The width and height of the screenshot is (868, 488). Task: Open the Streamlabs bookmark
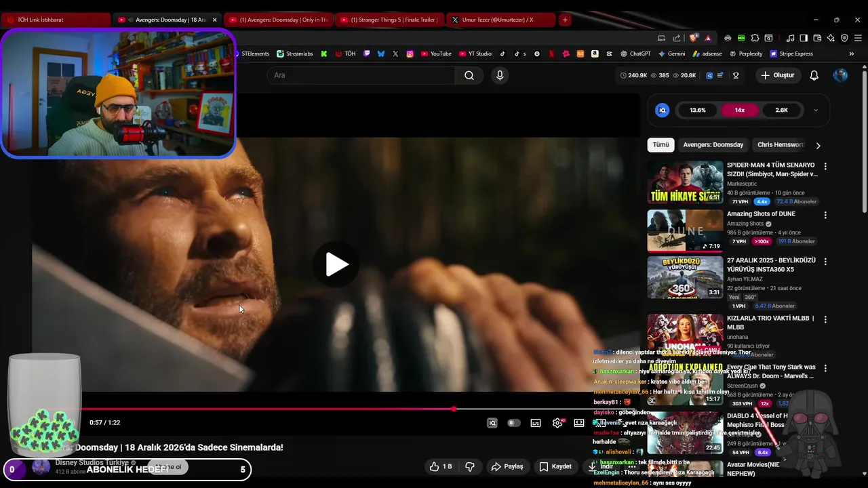294,54
